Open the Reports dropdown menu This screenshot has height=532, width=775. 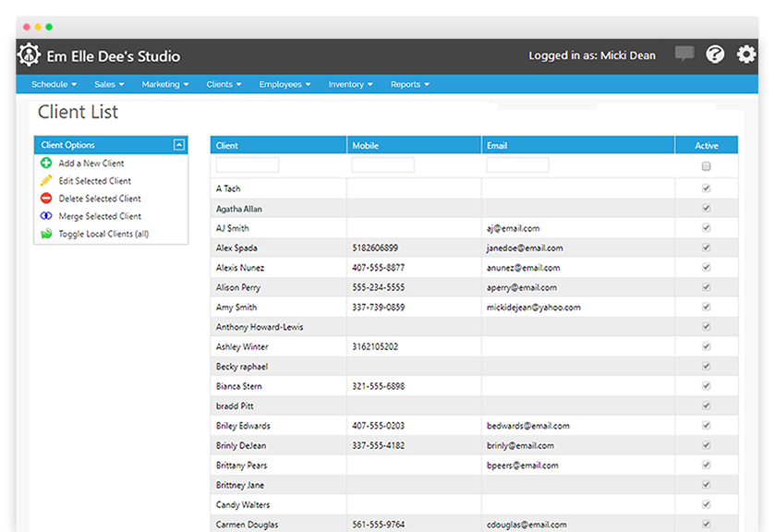tap(410, 84)
